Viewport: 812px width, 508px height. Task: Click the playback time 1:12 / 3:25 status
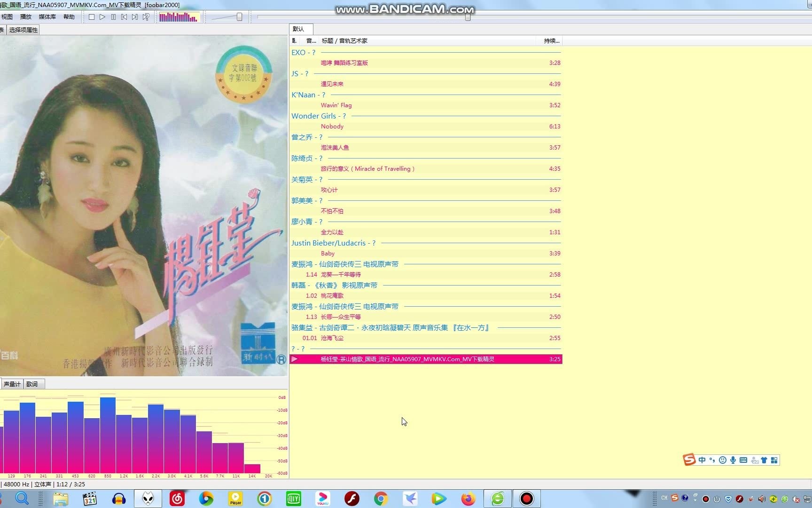[x=70, y=484]
